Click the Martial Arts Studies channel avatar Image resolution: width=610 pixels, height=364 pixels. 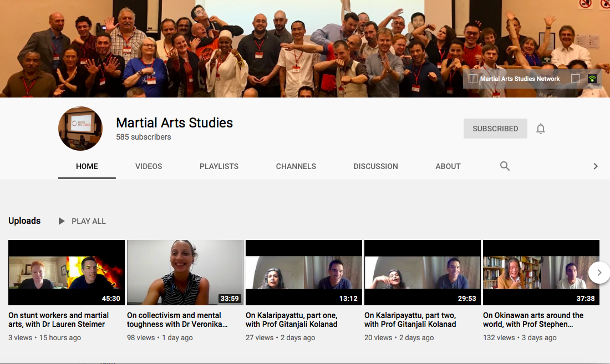[x=80, y=129]
